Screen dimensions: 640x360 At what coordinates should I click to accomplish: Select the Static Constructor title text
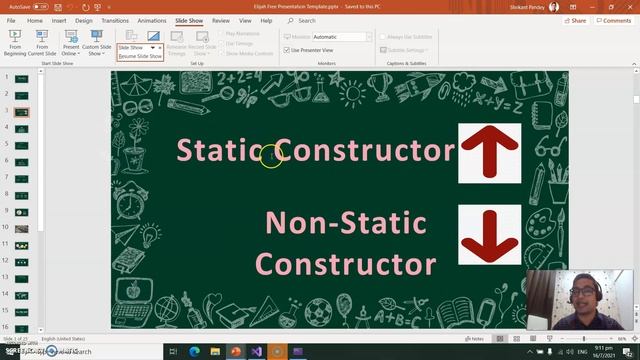click(316, 150)
